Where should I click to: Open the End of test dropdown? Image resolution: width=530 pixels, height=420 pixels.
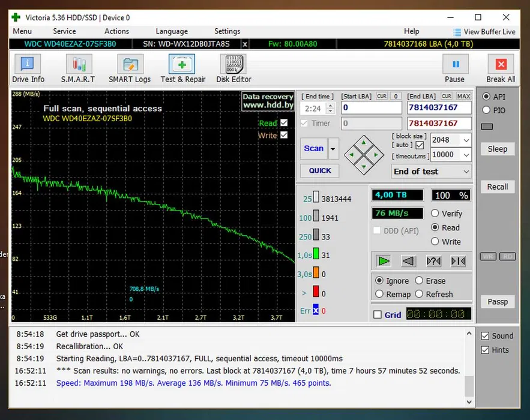coord(466,172)
